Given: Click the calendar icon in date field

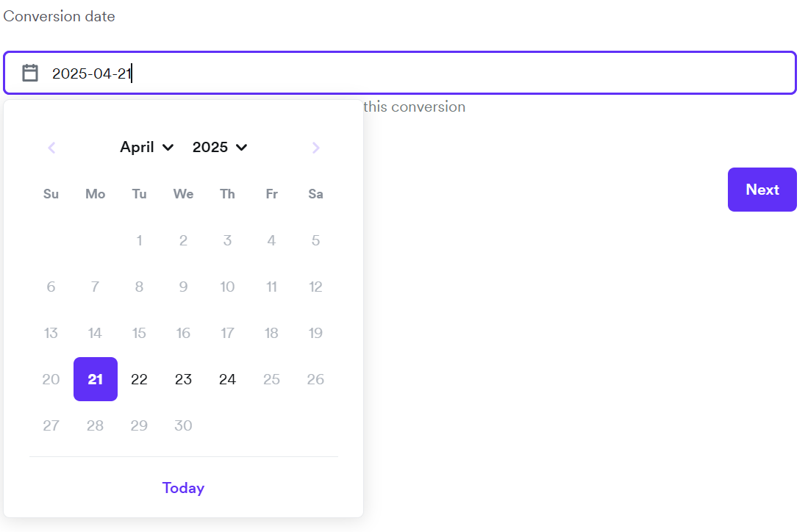Looking at the screenshot, I should [30, 73].
